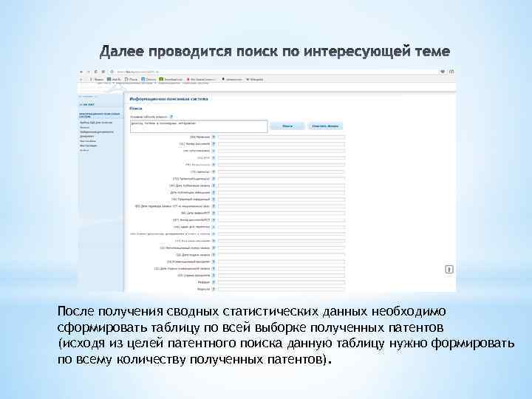This screenshot has width=532, height=399.
Task: Open Выбор БД для поиска sidebar link
Action: (96, 123)
